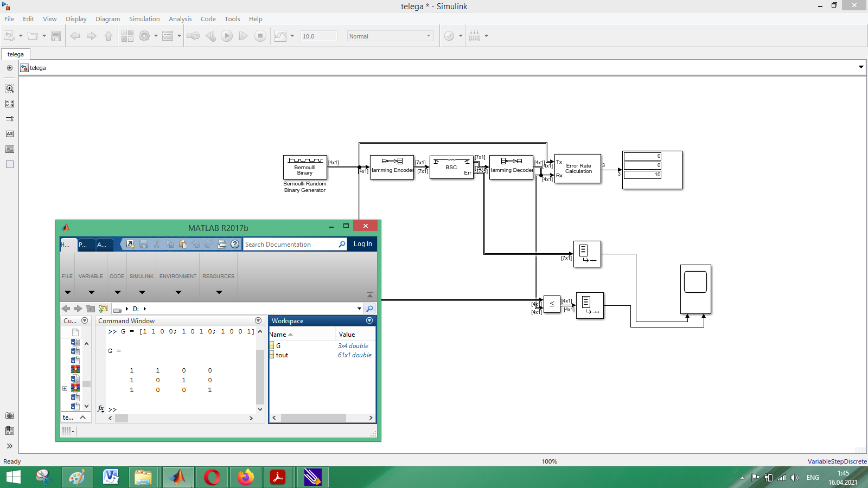Click the Windows Start button

(14, 477)
